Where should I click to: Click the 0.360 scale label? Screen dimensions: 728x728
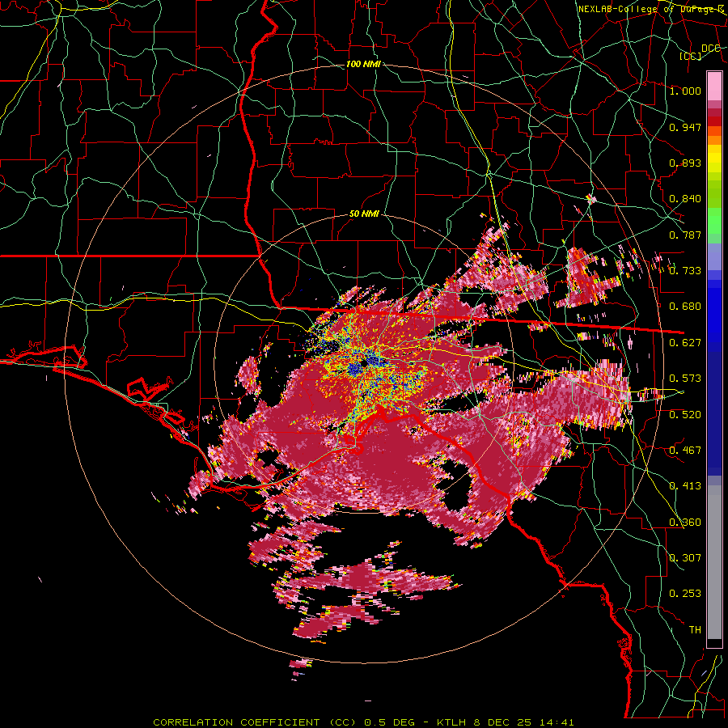[x=685, y=523]
